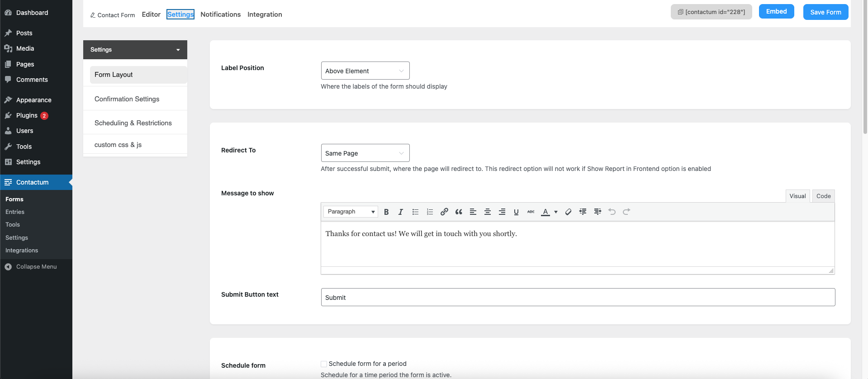Enable Schedule form for a period

click(324, 364)
